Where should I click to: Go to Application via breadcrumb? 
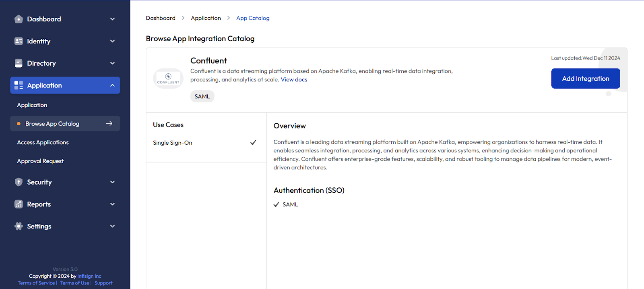click(206, 18)
